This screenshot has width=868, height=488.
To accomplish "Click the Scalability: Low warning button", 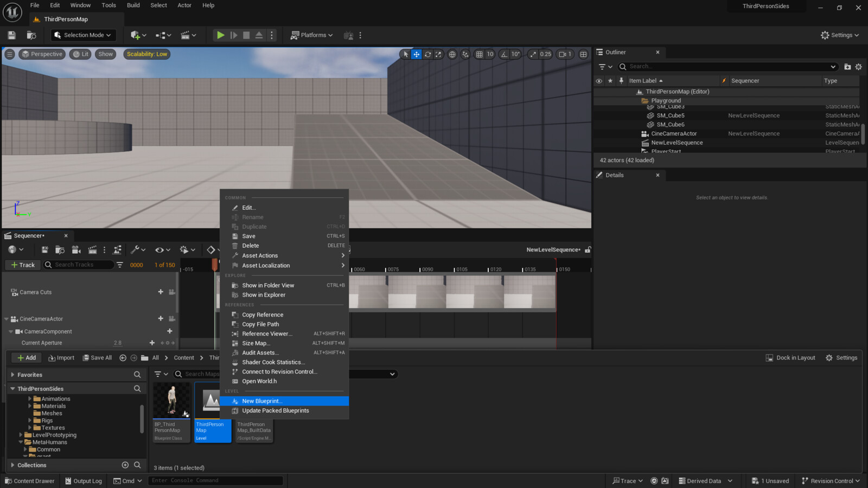I will point(147,54).
